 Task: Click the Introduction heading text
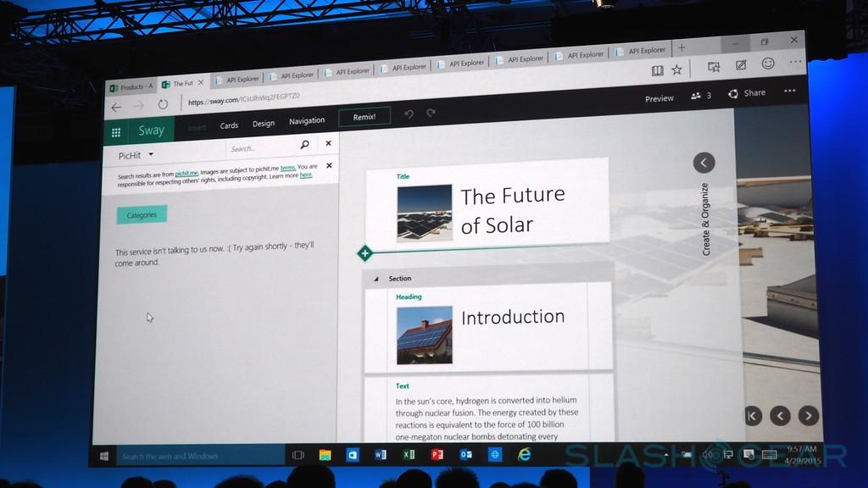(x=513, y=317)
